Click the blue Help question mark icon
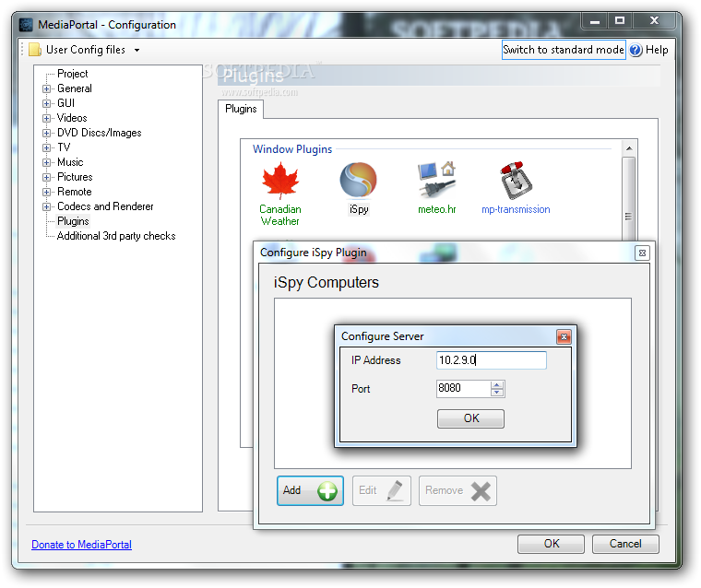 (636, 50)
